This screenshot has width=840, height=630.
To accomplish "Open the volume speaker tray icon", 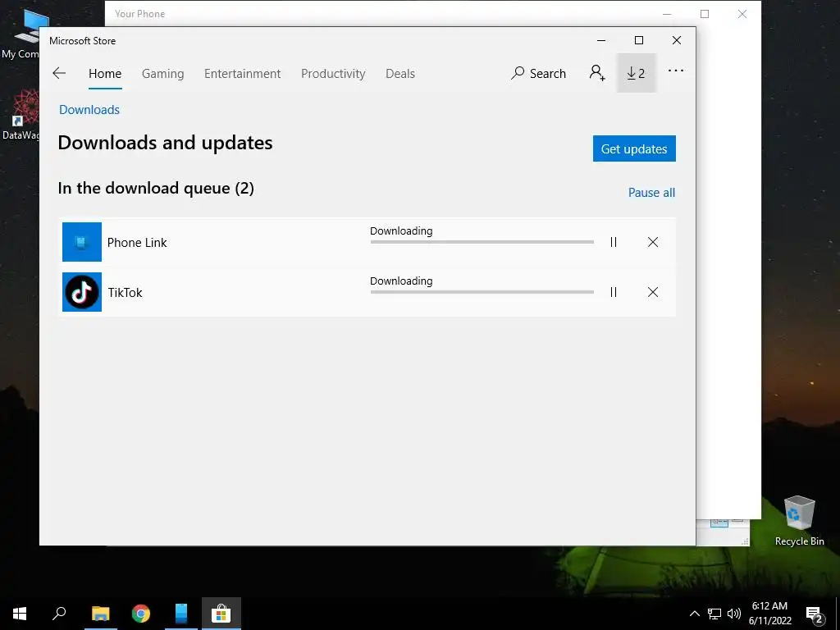I will (734, 614).
